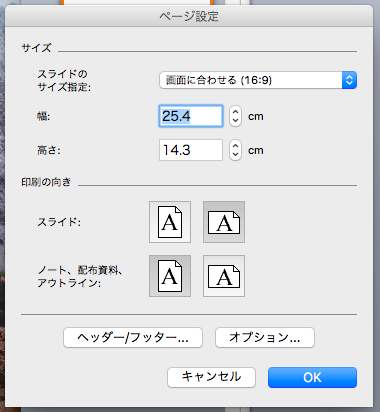Choose portrait orientation for notes and handouts

point(170,276)
